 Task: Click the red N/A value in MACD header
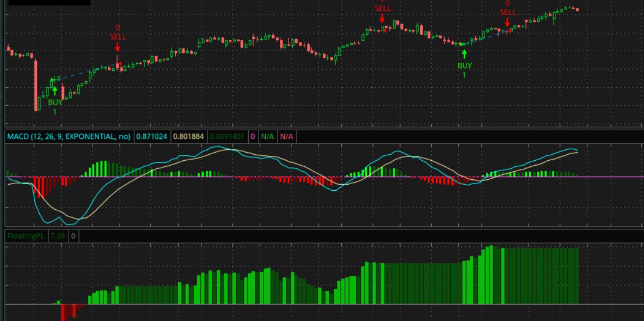click(x=287, y=136)
